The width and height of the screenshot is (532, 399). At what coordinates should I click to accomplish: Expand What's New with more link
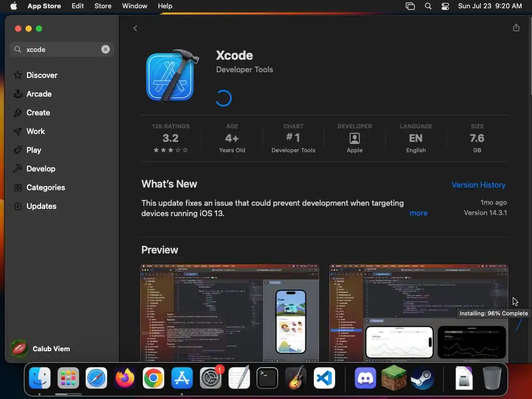pos(418,213)
